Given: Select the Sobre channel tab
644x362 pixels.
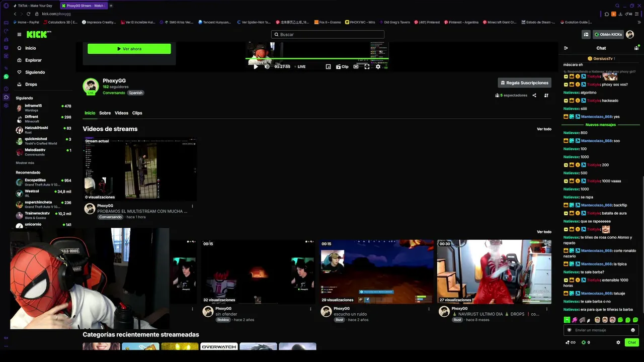Looking at the screenshot, I should [x=105, y=113].
